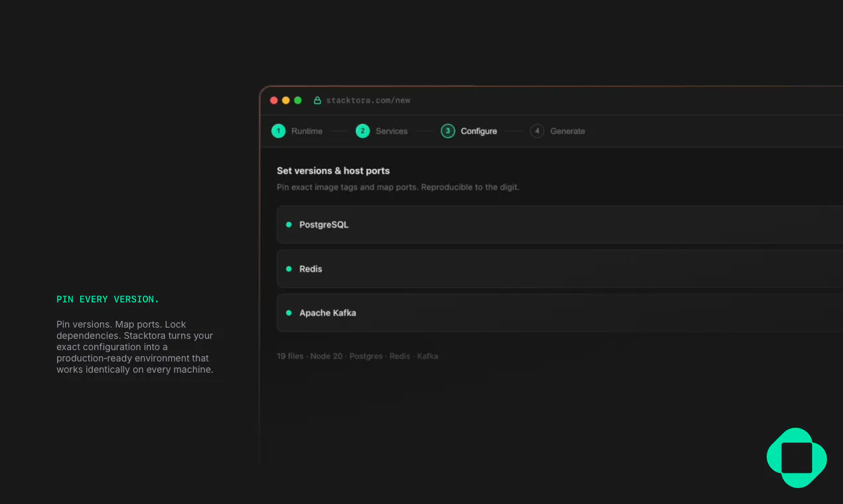Click the stacktora.com/new address field
The height and width of the screenshot is (504, 843).
368,101
